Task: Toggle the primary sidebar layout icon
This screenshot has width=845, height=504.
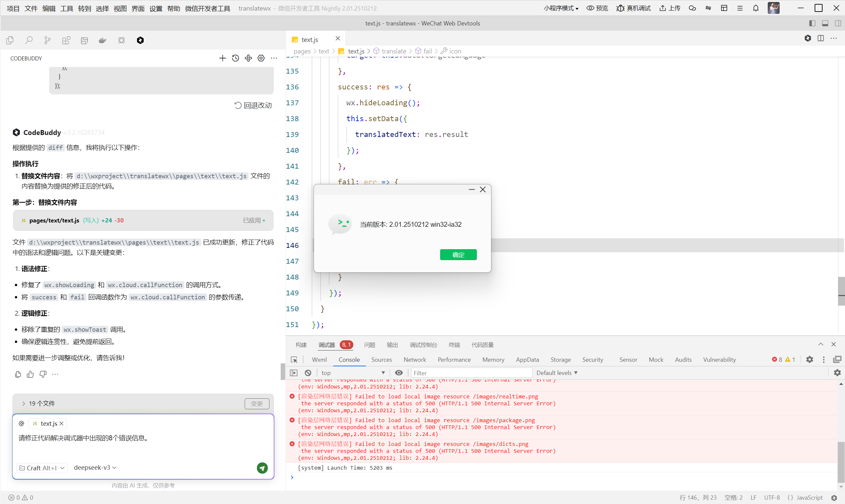Action: click(812, 23)
